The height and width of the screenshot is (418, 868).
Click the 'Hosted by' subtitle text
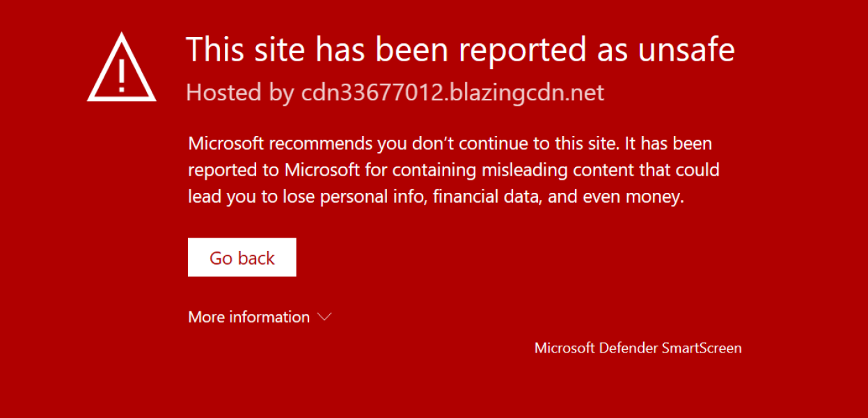pos(237,92)
